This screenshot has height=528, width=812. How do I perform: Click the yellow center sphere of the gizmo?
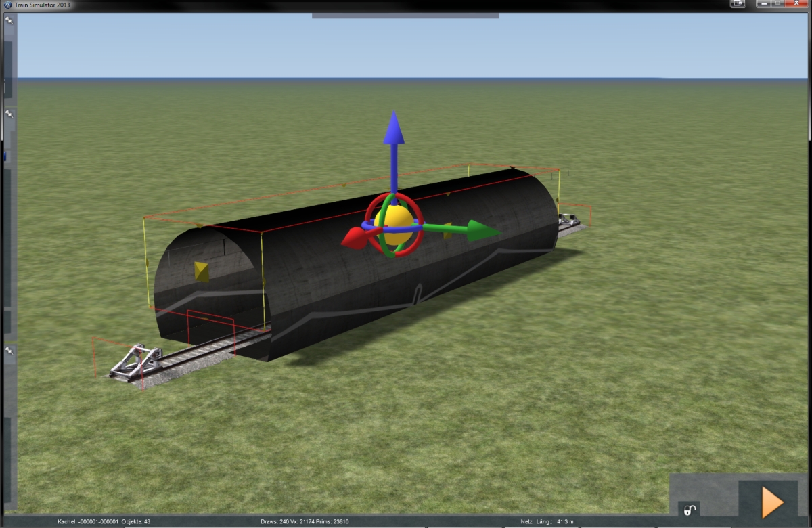click(x=394, y=225)
